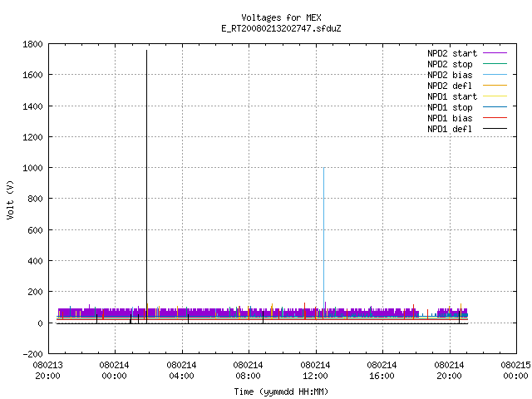Click the 'NPD2 stop' legend label

tap(450, 64)
